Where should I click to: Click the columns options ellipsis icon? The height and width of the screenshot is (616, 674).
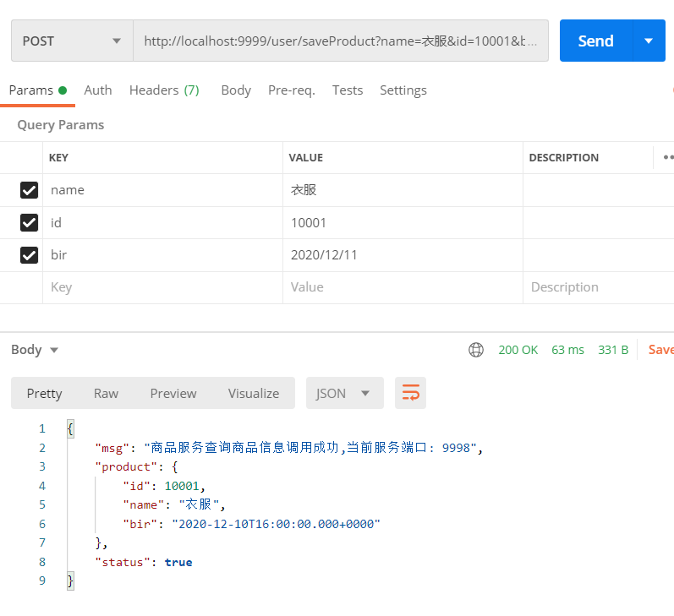coord(668,157)
